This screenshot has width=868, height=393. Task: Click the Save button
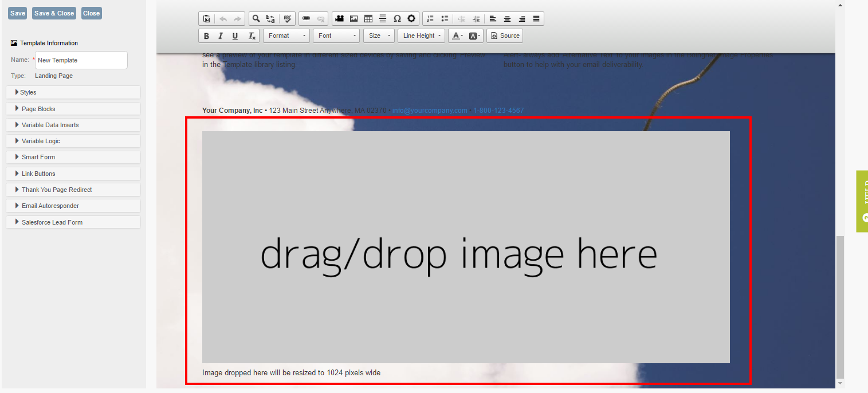point(18,13)
